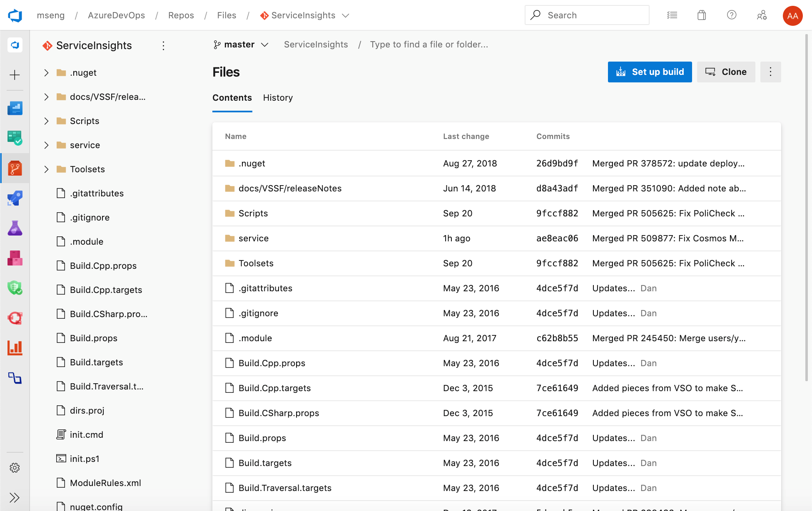Expand the master branch dropdown
Screen dimensions: 812x511
[240, 44]
